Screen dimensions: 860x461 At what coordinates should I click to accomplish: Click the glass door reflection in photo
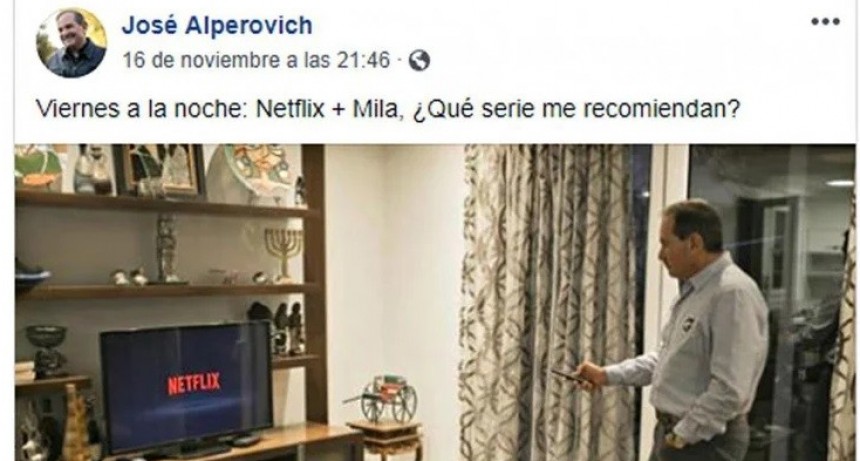point(771,302)
